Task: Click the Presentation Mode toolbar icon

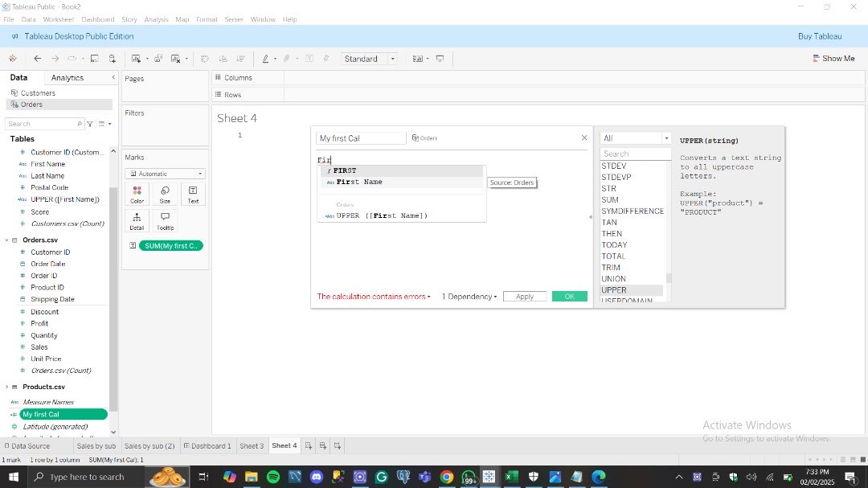Action: 440,58
